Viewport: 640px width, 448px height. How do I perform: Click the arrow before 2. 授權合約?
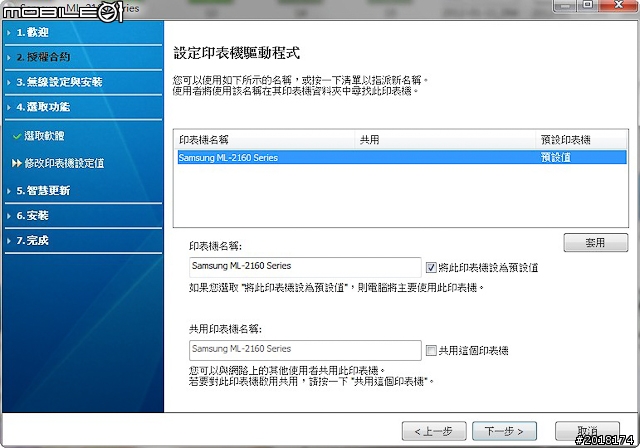click(x=9, y=58)
